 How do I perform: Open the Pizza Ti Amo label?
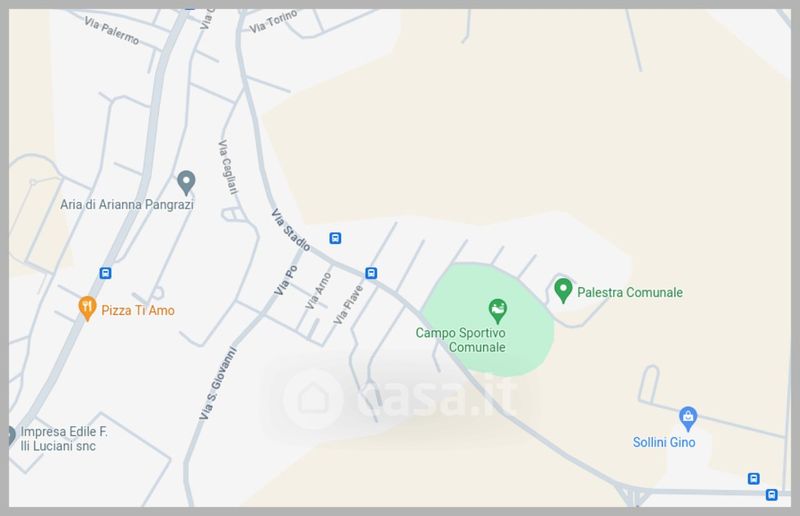point(138,310)
